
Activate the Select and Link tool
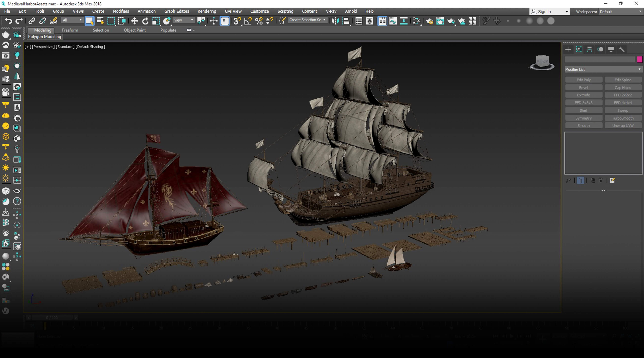[x=32, y=21]
